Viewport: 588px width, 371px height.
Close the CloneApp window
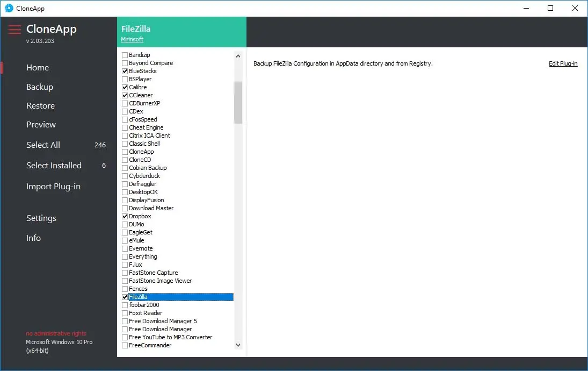click(575, 8)
